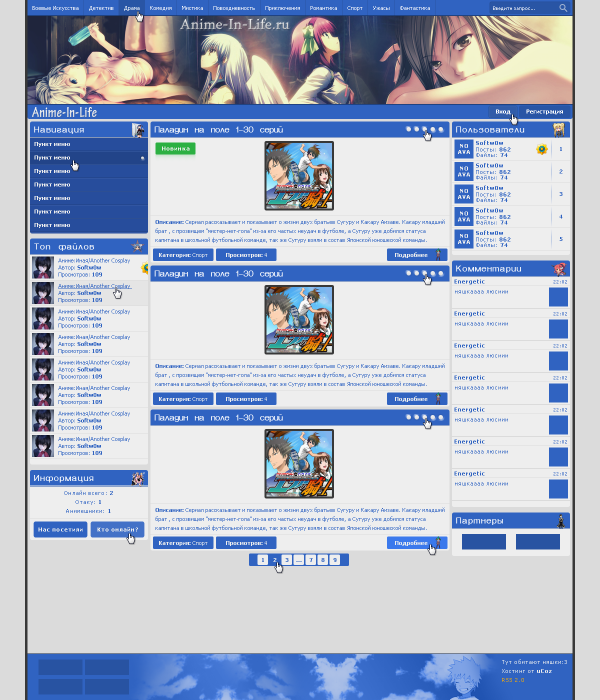The image size is (600, 700).
Task: Go to page 2 in pagination
Action: pos(275,560)
